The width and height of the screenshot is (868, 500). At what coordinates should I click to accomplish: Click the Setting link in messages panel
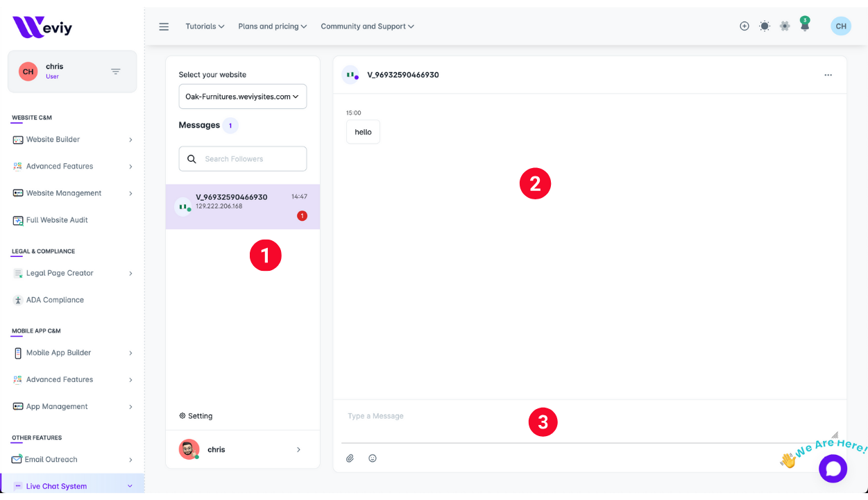pyautogui.click(x=196, y=416)
